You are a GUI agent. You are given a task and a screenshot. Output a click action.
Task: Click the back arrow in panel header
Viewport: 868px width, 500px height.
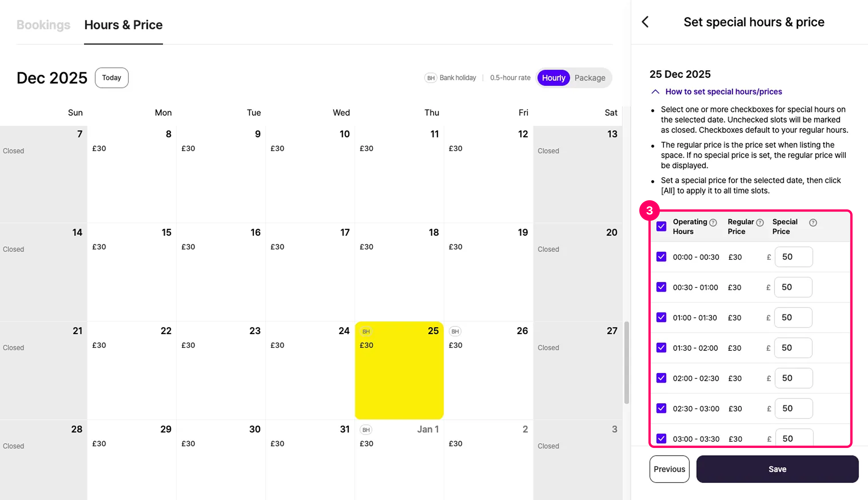click(645, 22)
